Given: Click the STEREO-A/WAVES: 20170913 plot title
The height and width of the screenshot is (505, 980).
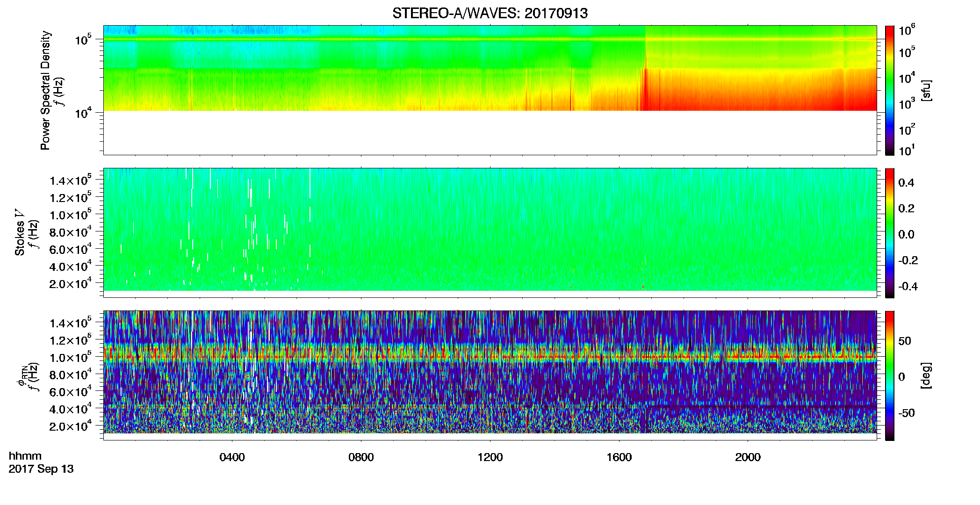Looking at the screenshot, I should (x=490, y=13).
